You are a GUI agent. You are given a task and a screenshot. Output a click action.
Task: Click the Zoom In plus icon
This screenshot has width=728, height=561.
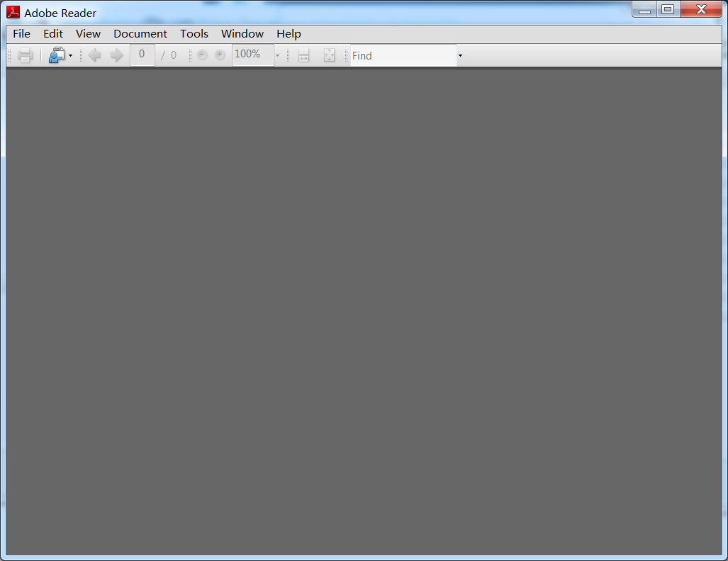220,55
